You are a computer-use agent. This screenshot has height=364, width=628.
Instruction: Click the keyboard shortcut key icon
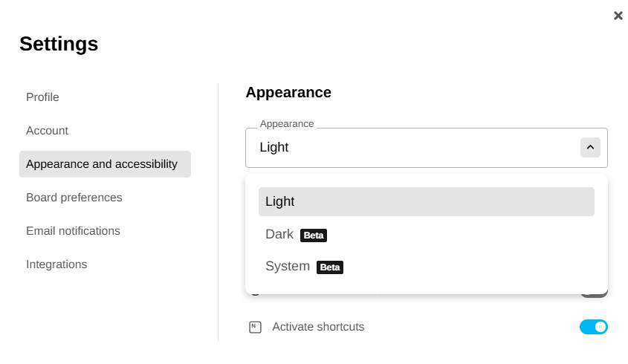(x=255, y=327)
